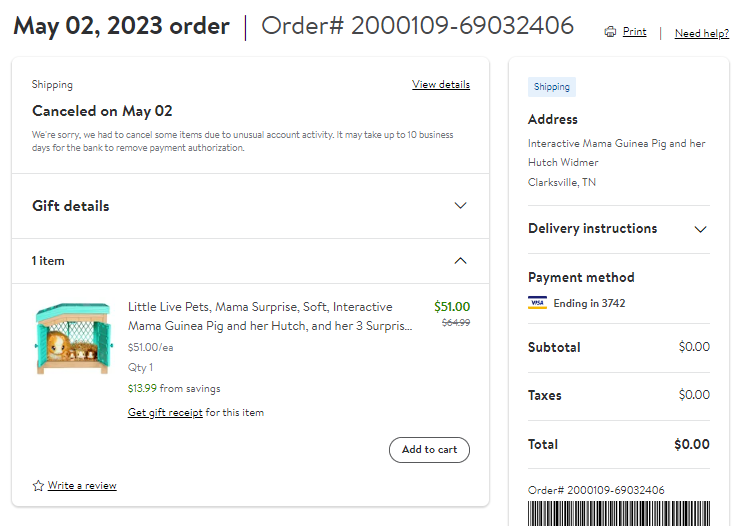The image size is (744, 526).
Task: Expand the Gift details chevron
Action: point(460,205)
